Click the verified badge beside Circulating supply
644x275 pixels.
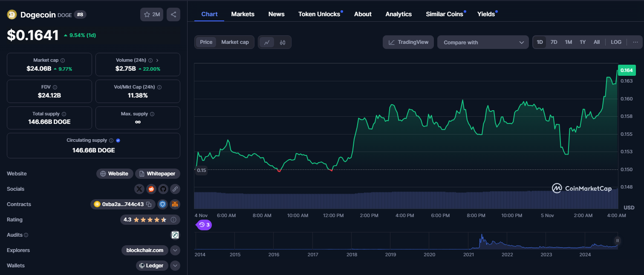point(118,140)
